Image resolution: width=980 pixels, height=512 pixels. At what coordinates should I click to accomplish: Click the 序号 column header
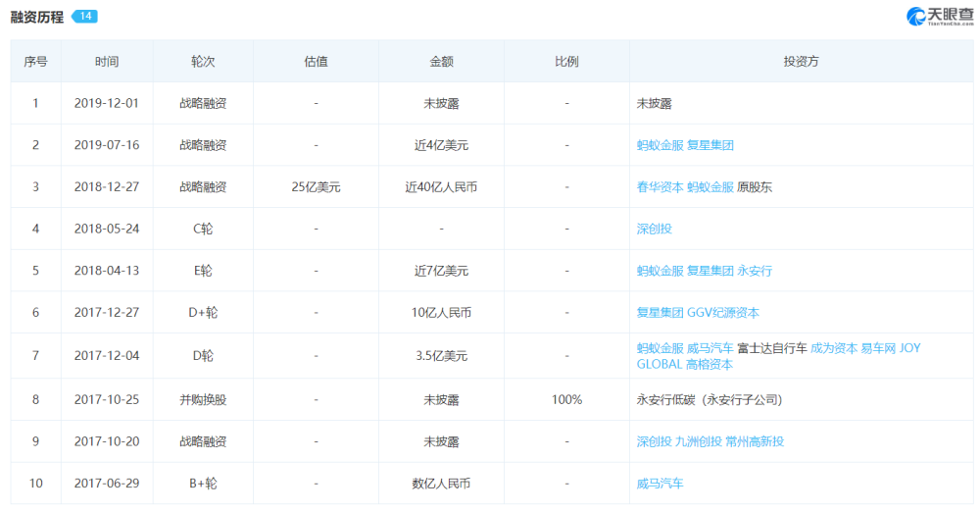coord(35,62)
